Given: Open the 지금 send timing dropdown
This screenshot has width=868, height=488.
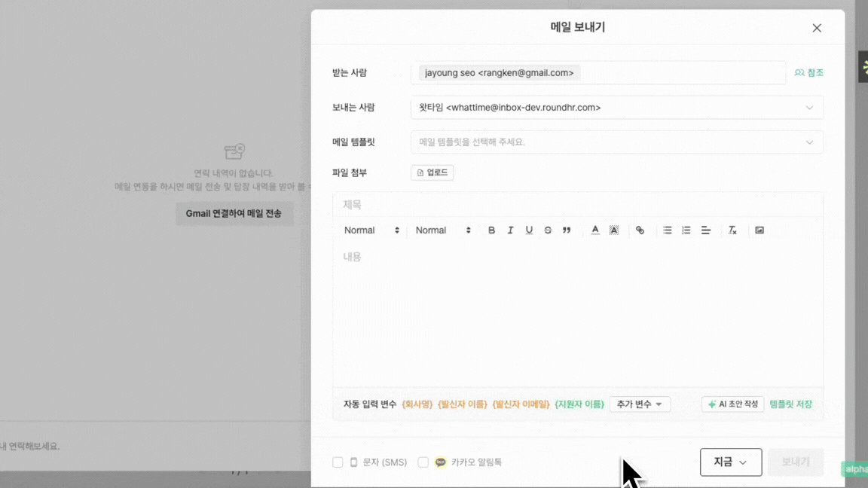Looking at the screenshot, I should [730, 462].
